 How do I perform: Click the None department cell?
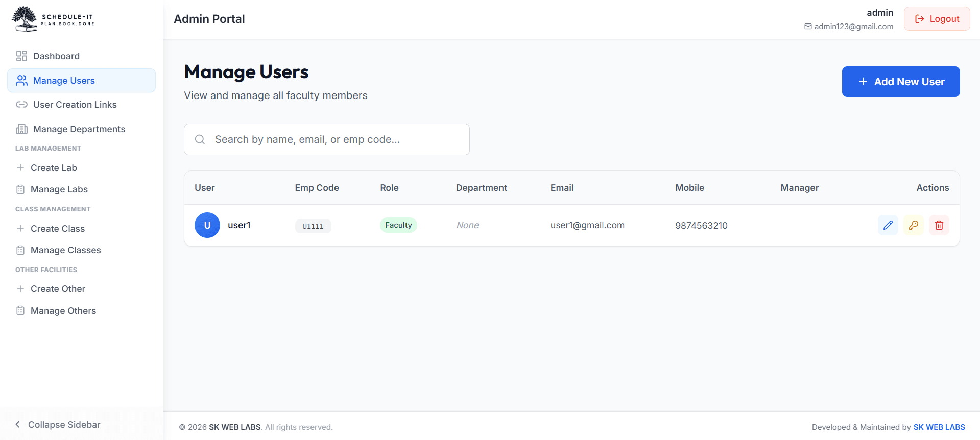[x=468, y=225]
